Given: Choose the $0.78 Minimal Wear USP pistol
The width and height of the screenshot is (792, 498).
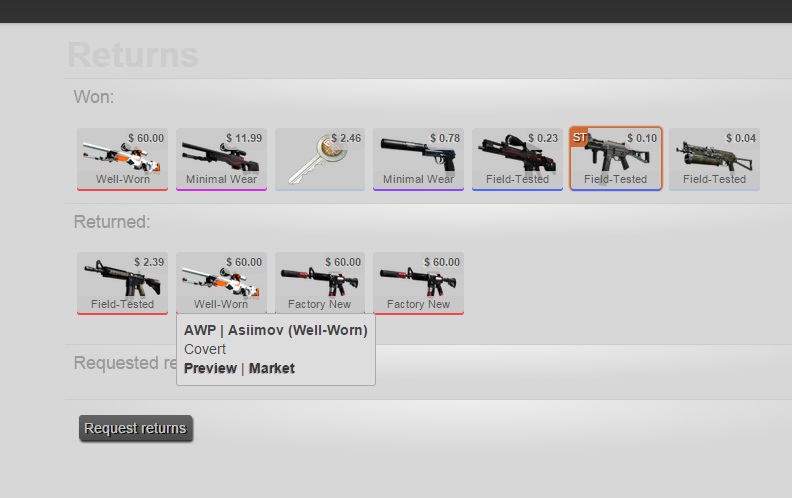Looking at the screenshot, I should [x=418, y=159].
